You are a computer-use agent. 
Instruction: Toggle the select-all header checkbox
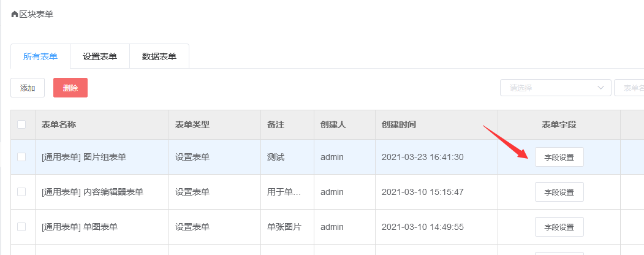[21, 124]
